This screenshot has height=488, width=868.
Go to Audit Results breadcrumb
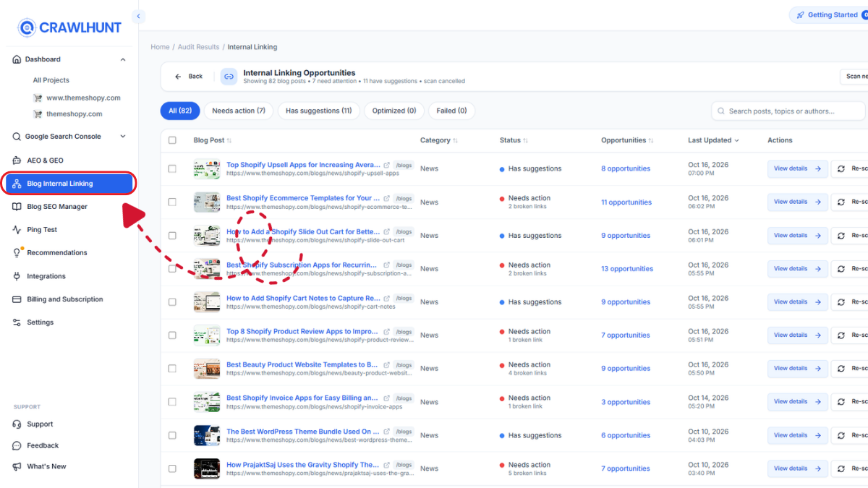point(198,47)
